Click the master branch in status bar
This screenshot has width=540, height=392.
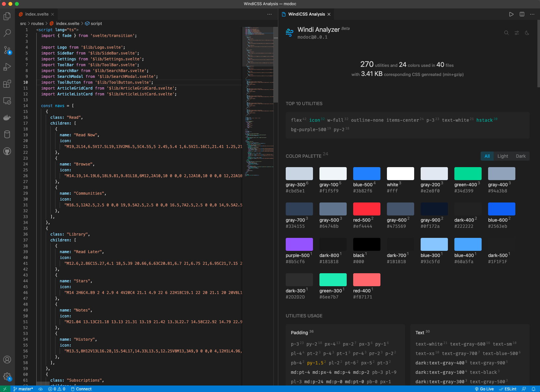[23, 389]
